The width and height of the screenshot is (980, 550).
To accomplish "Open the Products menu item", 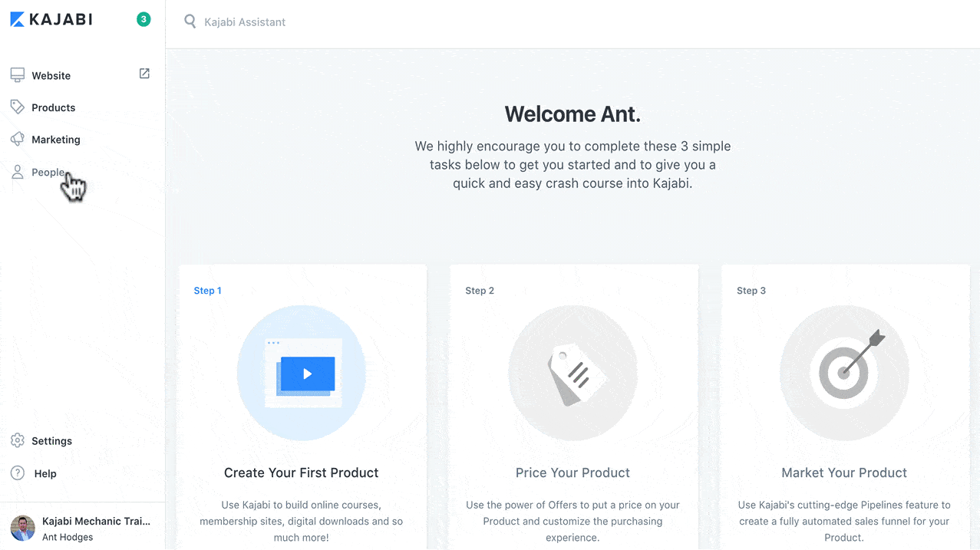I will 53,107.
